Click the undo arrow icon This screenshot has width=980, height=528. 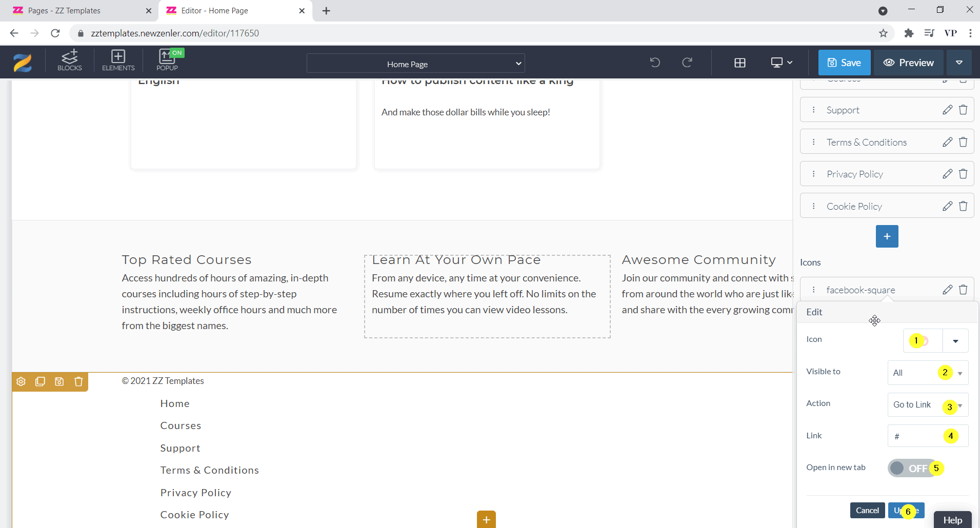655,63
